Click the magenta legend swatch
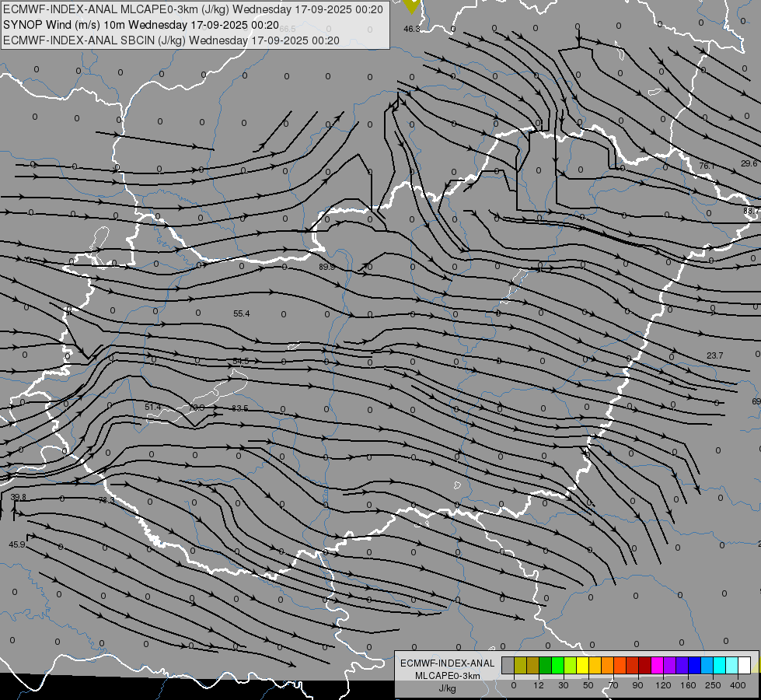 [x=657, y=665]
